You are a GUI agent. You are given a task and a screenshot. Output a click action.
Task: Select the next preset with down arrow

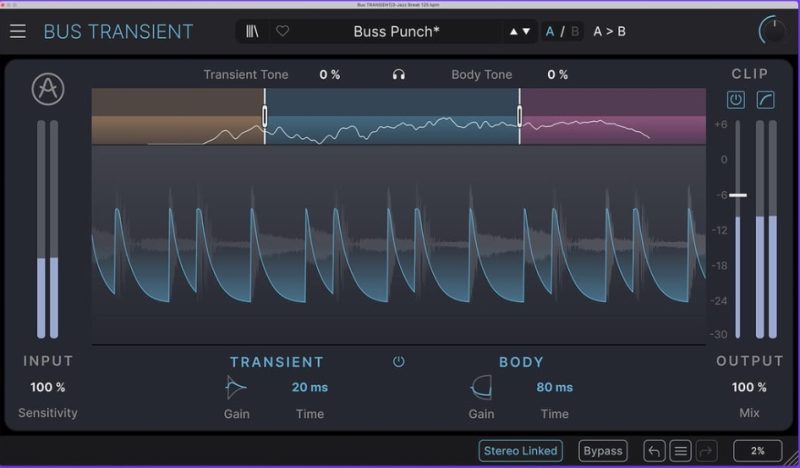click(x=526, y=32)
